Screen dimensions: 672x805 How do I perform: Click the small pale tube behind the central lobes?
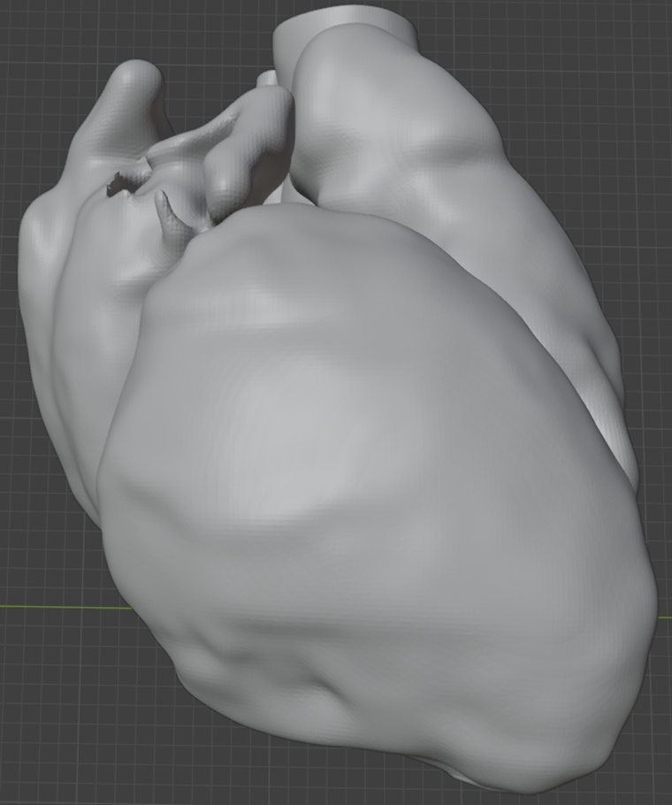280,189
